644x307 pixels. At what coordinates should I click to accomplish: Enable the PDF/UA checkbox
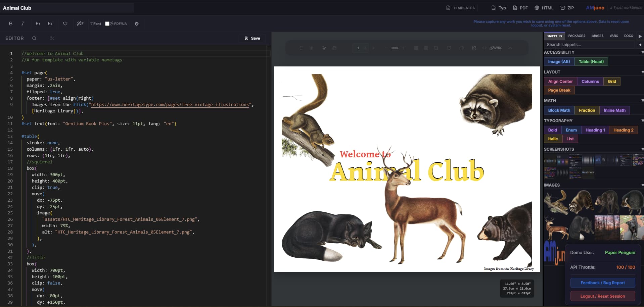[107, 24]
